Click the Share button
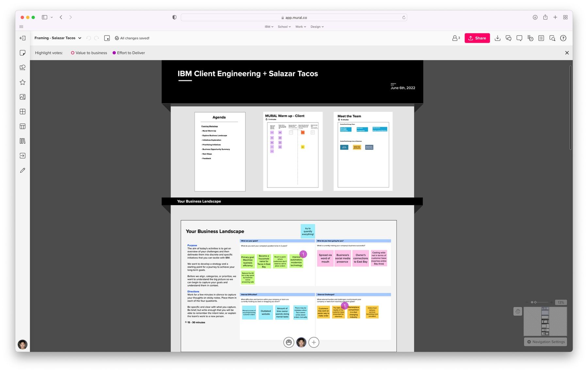 click(x=477, y=38)
